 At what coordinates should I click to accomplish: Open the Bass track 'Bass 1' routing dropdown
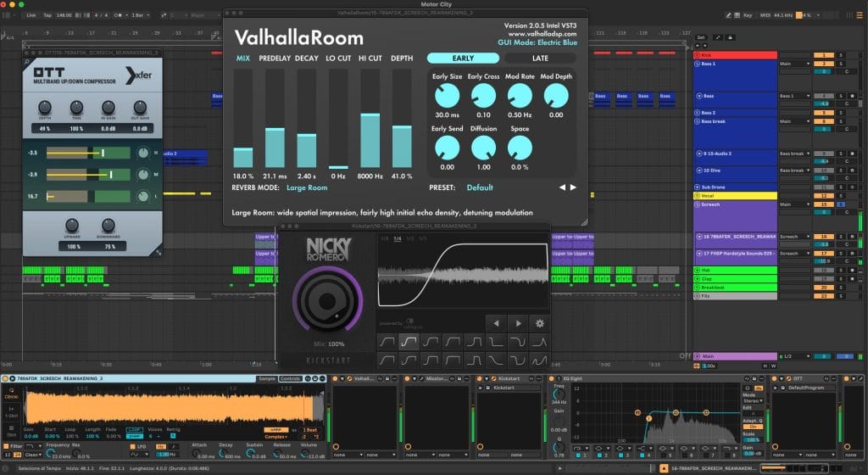[x=794, y=96]
